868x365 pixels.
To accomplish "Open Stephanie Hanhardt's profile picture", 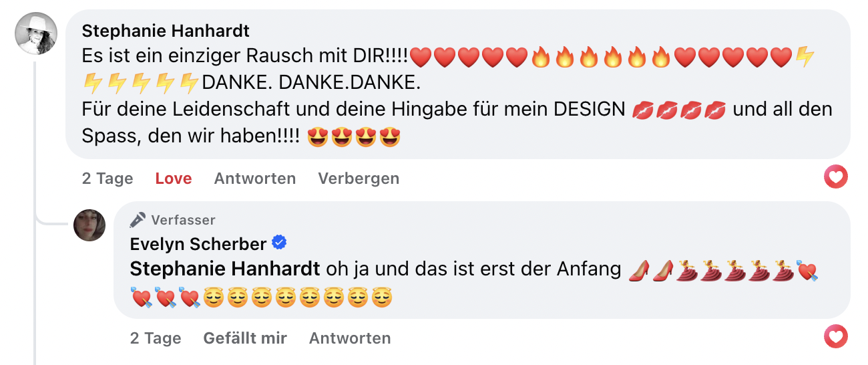I will [x=36, y=33].
